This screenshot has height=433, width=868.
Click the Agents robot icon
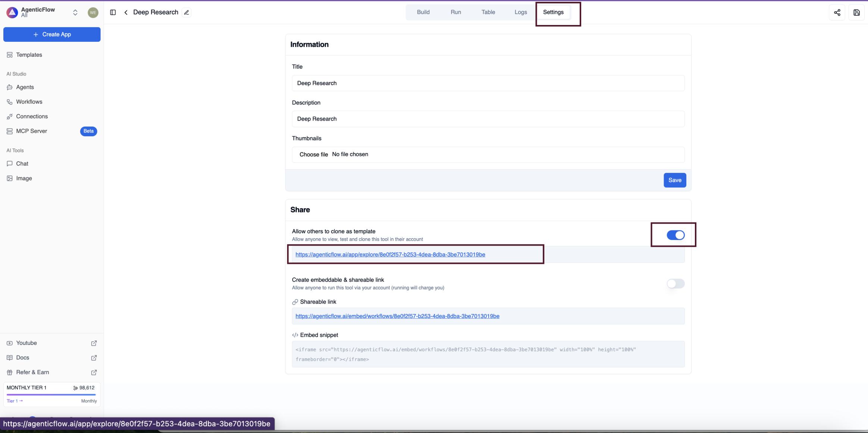coord(10,87)
